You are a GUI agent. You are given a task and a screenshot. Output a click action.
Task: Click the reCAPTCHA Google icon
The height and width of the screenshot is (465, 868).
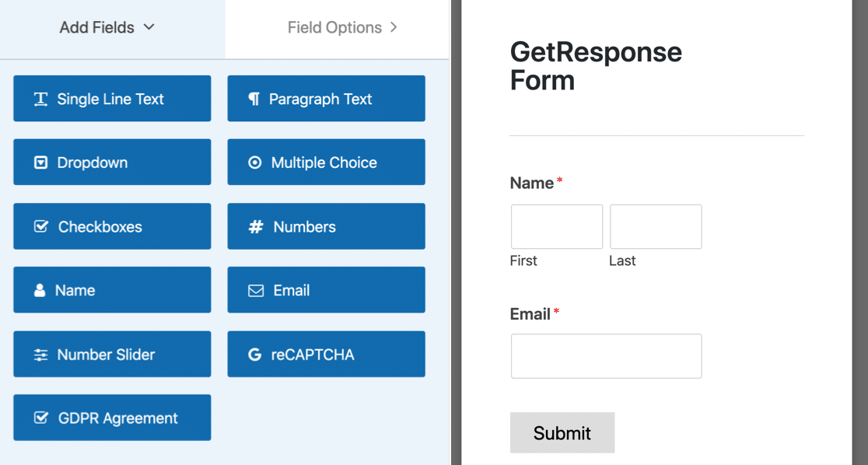click(x=254, y=355)
